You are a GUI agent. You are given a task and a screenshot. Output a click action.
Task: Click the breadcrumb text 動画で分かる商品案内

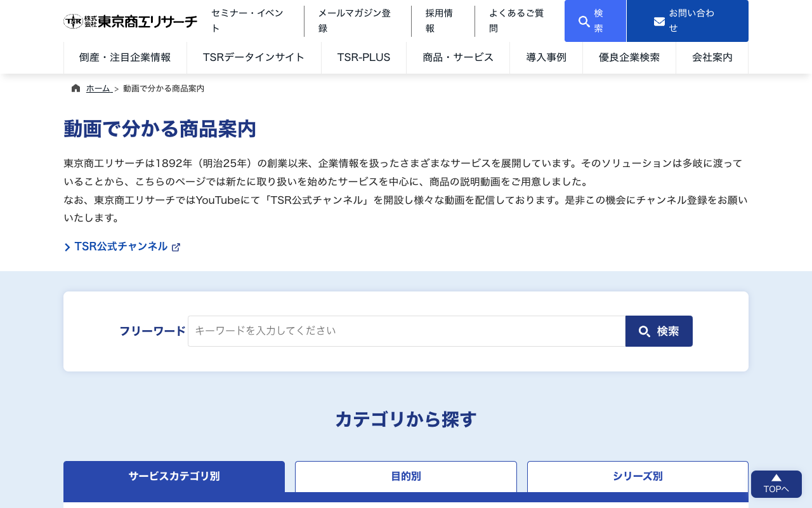(164, 89)
